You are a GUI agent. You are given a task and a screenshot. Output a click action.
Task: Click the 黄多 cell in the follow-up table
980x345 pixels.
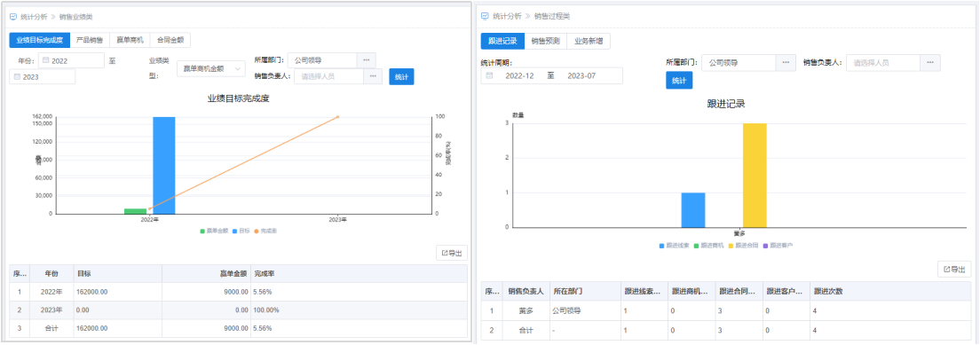coord(526,310)
